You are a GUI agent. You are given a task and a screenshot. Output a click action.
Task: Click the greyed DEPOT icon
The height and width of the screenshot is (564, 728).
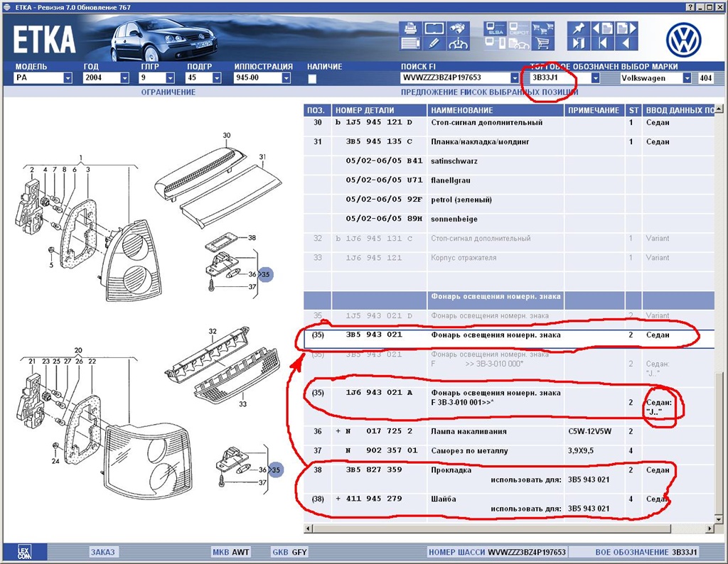click(x=519, y=28)
